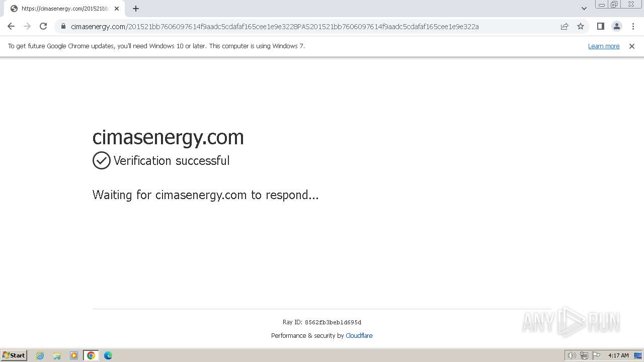This screenshot has width=644, height=362.
Task: Reload the cimasenergy.com page
Action: tap(43, 26)
